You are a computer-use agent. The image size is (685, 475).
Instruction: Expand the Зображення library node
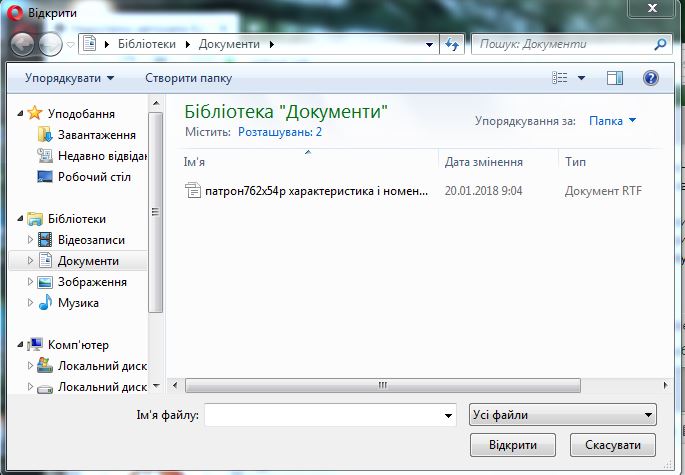point(30,281)
